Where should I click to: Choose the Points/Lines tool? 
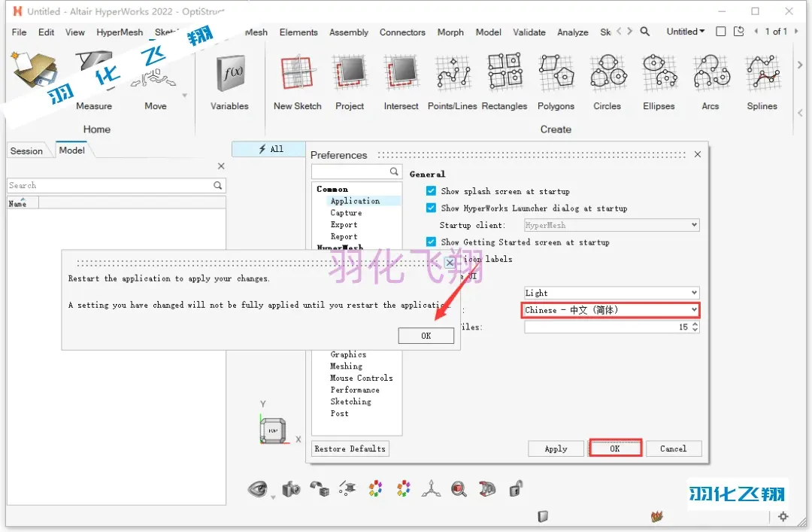(x=453, y=72)
